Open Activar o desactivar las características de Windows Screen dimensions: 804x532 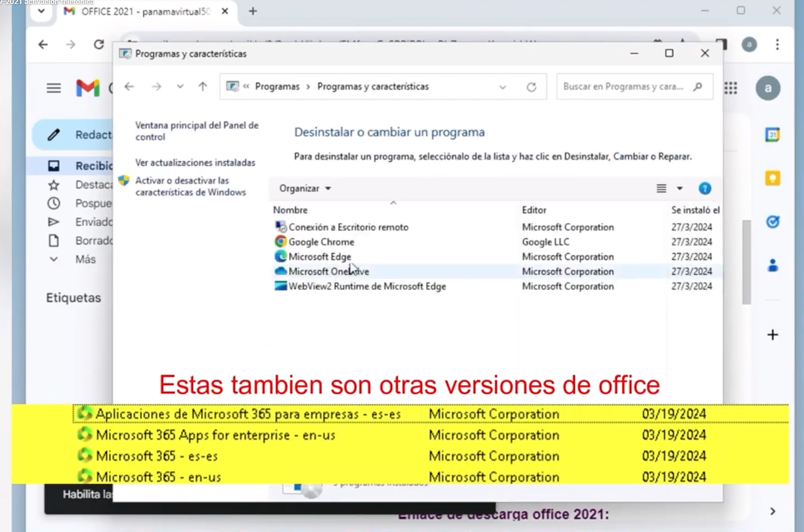tap(191, 186)
